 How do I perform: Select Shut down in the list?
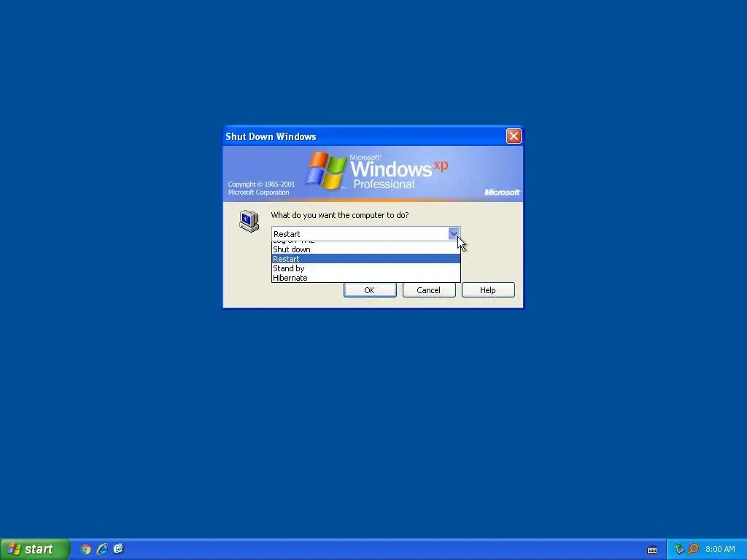coord(366,249)
